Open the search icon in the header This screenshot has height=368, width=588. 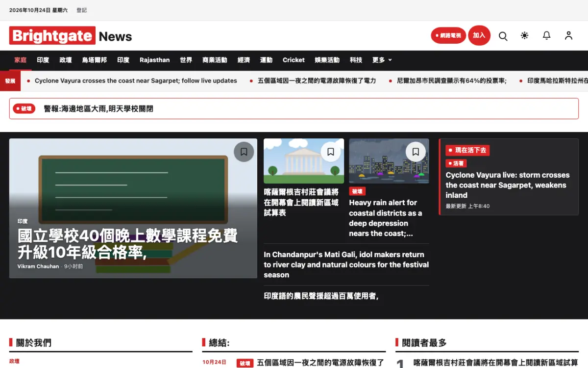click(503, 36)
